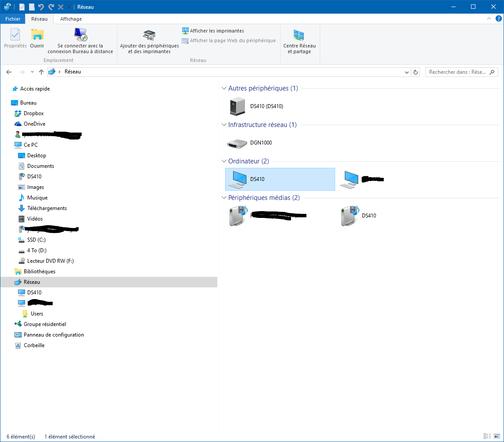Screen dimensions: 504x442
Task: Select DS410 server under Autres périphériques
Action: click(x=256, y=106)
